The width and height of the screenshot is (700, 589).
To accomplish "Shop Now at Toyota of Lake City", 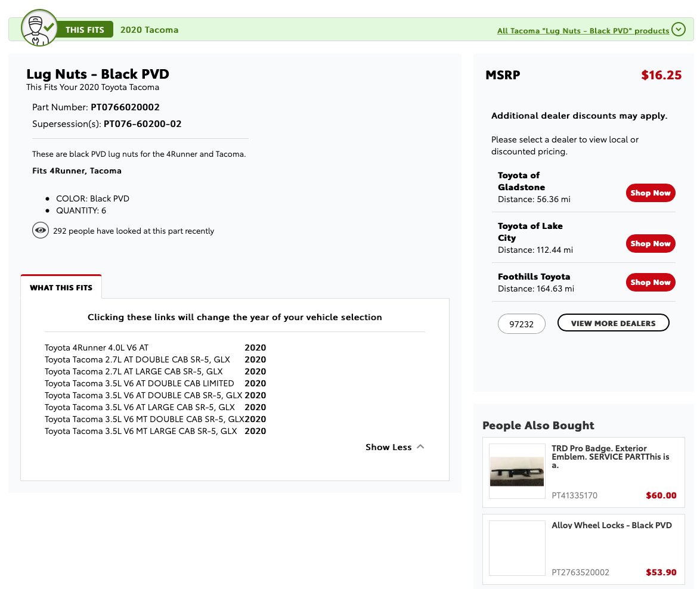I will point(650,244).
